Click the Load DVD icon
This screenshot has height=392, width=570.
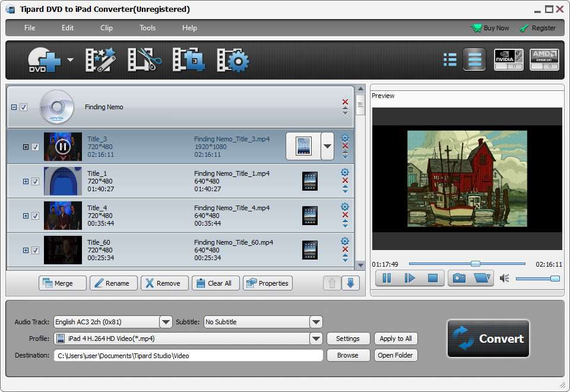pyautogui.click(x=44, y=60)
